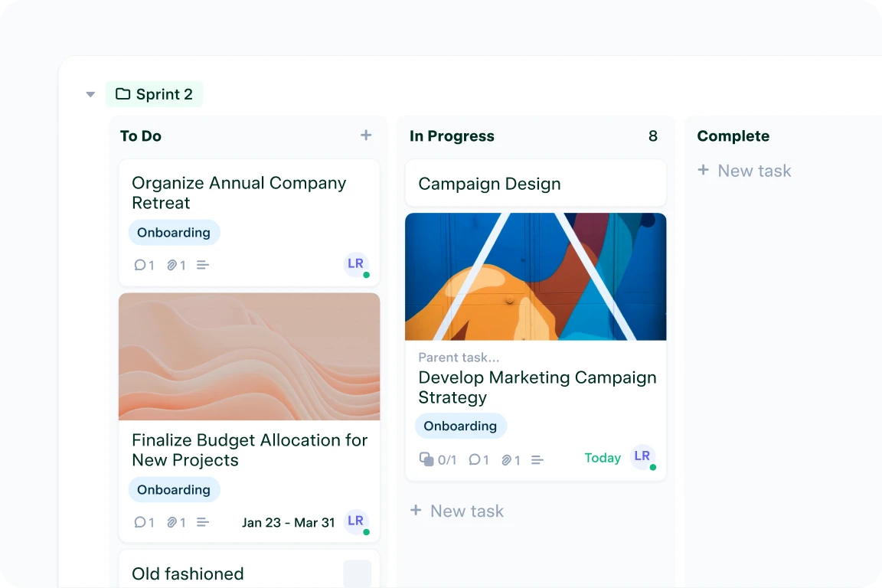Click LR avatar on Company Retreat card

(x=356, y=264)
